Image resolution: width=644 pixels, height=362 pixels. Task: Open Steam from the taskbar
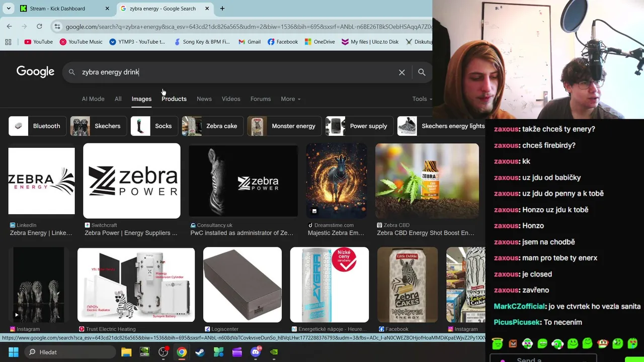[x=200, y=352]
